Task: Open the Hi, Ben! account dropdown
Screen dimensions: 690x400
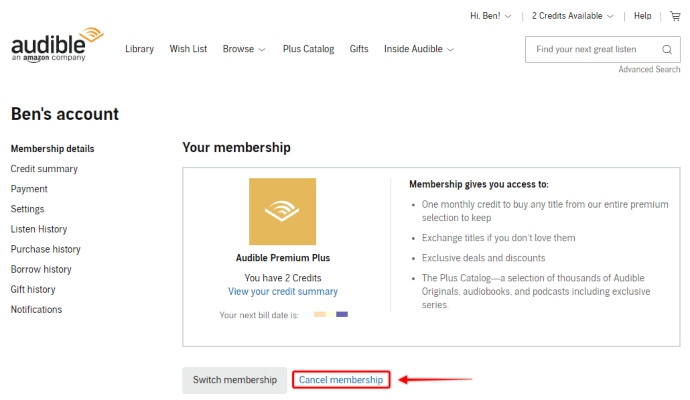Action: (490, 16)
